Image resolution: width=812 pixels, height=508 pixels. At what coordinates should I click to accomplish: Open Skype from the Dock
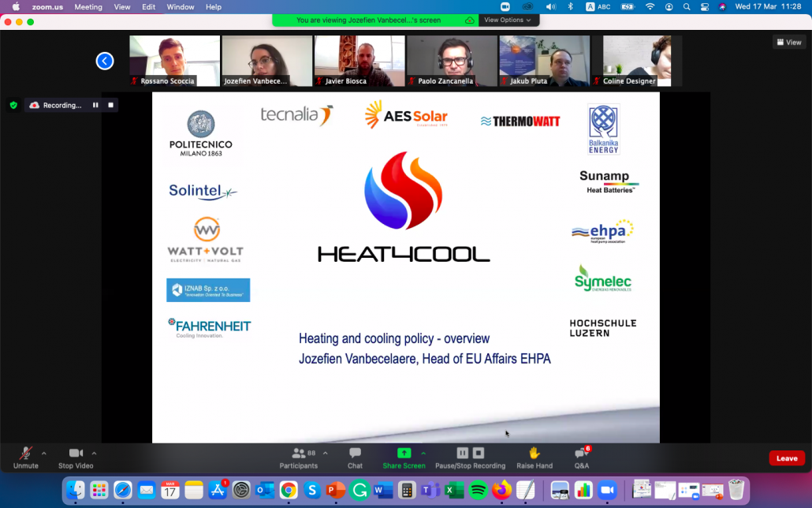[x=312, y=490]
